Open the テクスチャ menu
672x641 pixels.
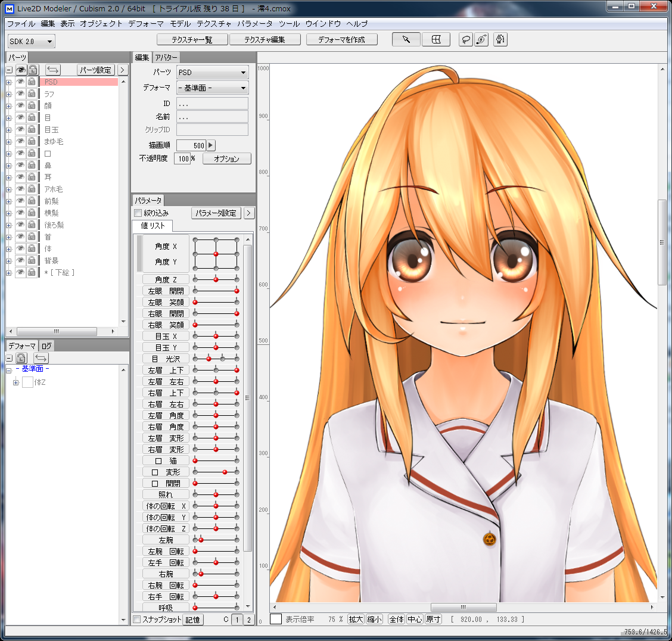(x=214, y=24)
